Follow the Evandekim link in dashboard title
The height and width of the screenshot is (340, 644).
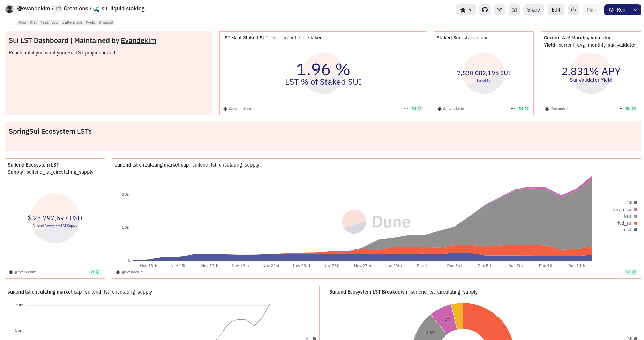pyautogui.click(x=138, y=40)
